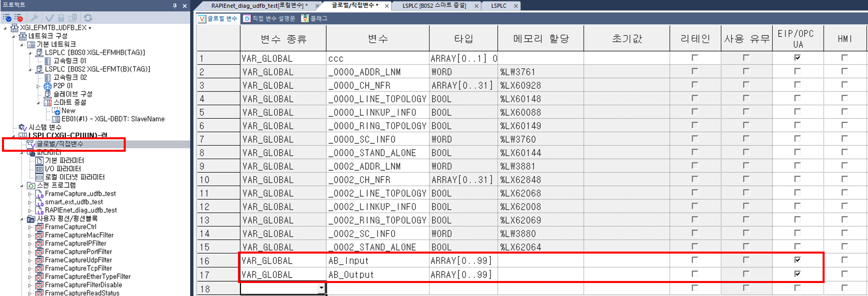The width and height of the screenshot is (868, 296).
Task: Click the FrameCaptureCtrl function block icon
Action: [x=39, y=227]
